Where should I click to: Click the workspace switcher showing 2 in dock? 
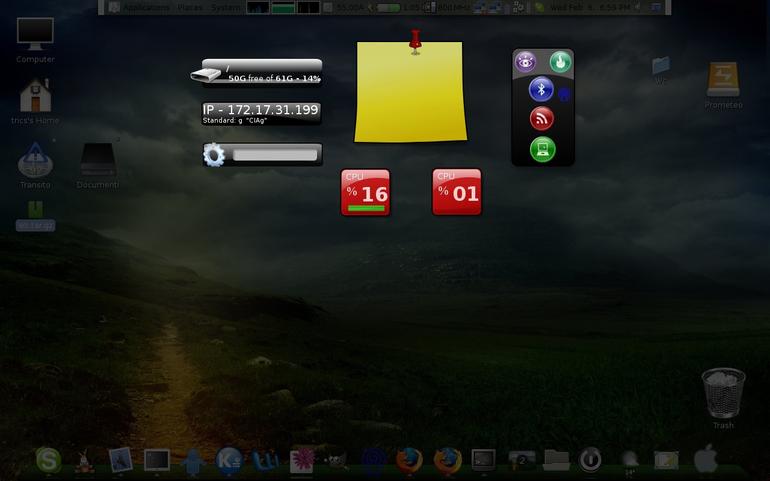(522, 461)
